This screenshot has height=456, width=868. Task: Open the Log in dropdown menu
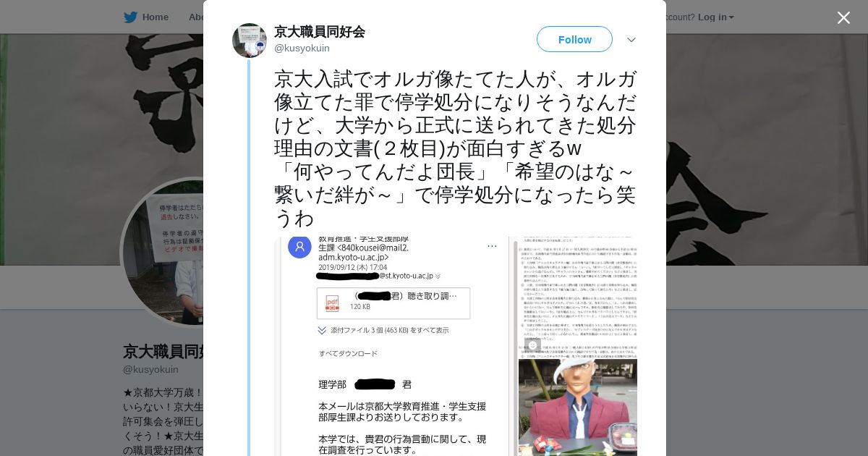click(x=716, y=17)
